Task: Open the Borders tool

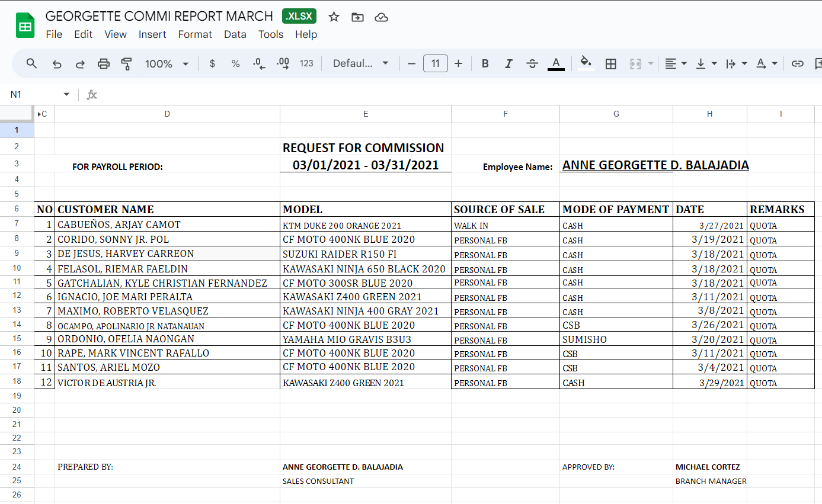Action: click(x=611, y=63)
